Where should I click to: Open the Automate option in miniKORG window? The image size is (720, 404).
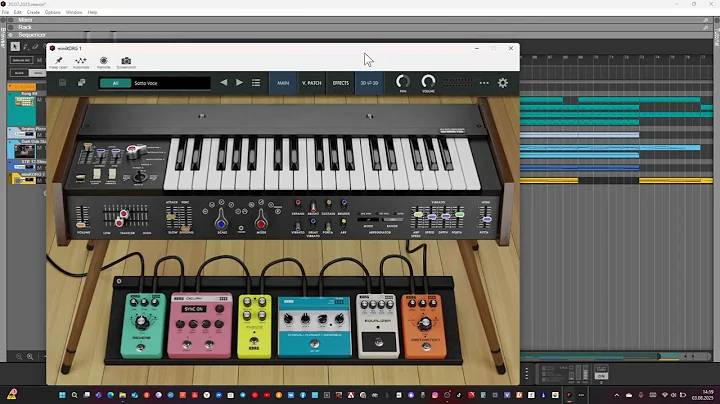pos(81,61)
